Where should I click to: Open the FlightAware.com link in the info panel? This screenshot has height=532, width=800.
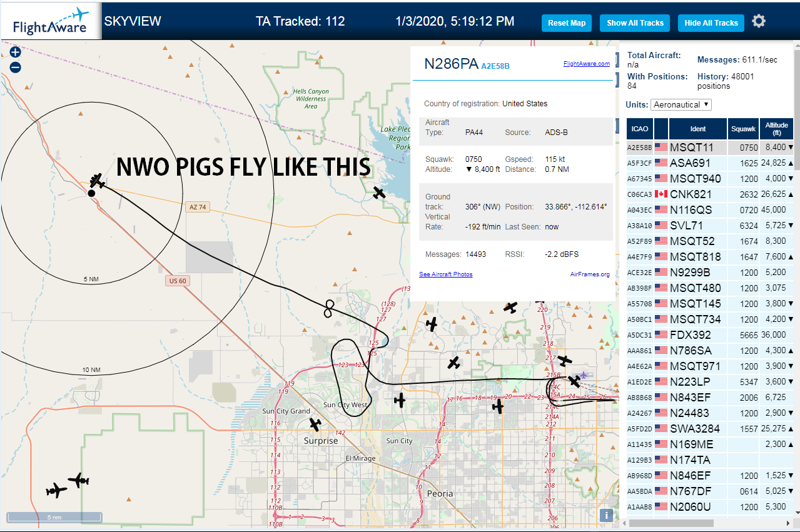[x=586, y=64]
